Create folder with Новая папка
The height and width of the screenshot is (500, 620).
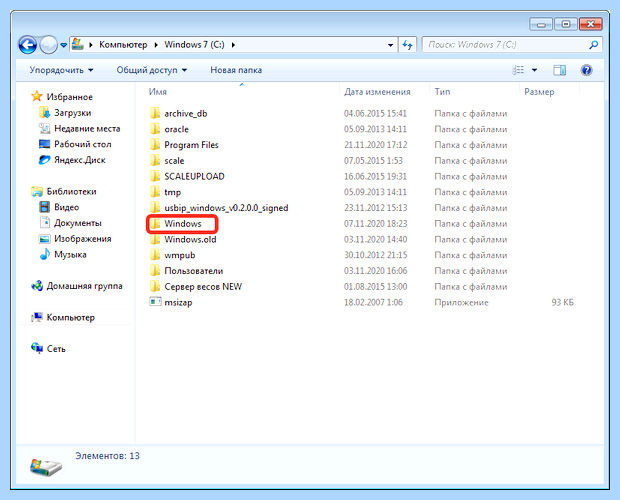(x=236, y=70)
